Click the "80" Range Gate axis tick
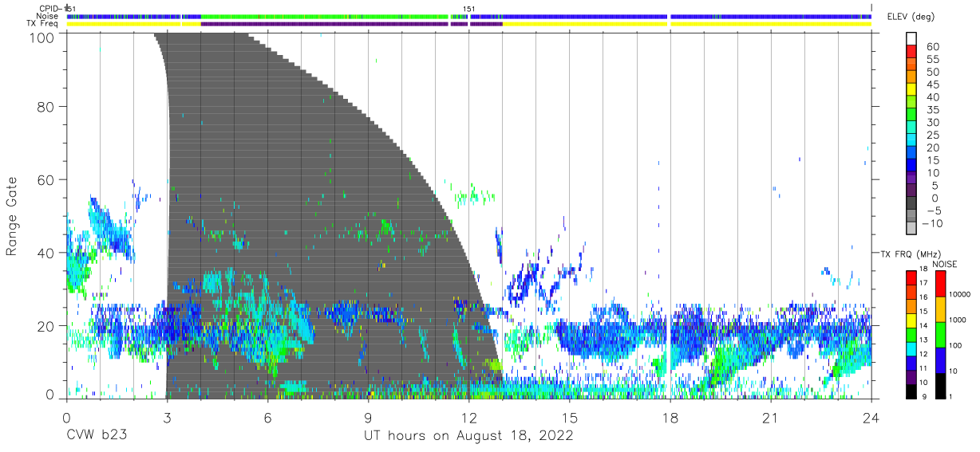 pos(47,106)
